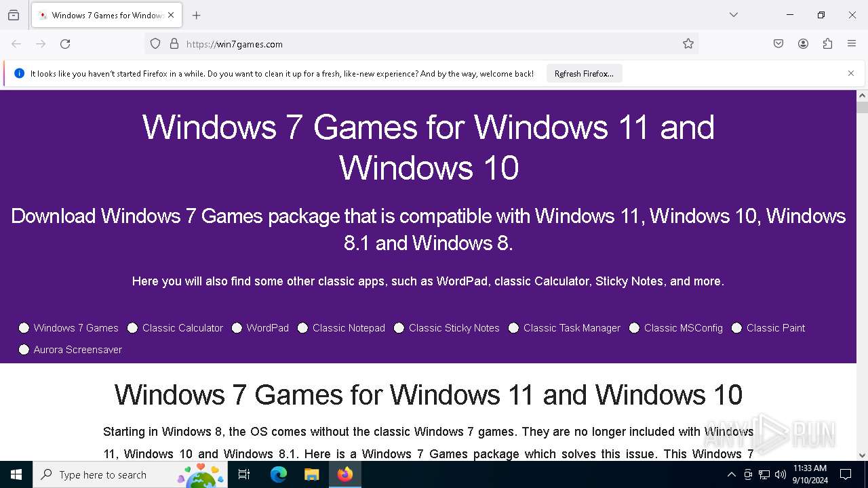The height and width of the screenshot is (488, 868).
Task: Open the clock showing 11:33 AM
Action: pos(810,474)
